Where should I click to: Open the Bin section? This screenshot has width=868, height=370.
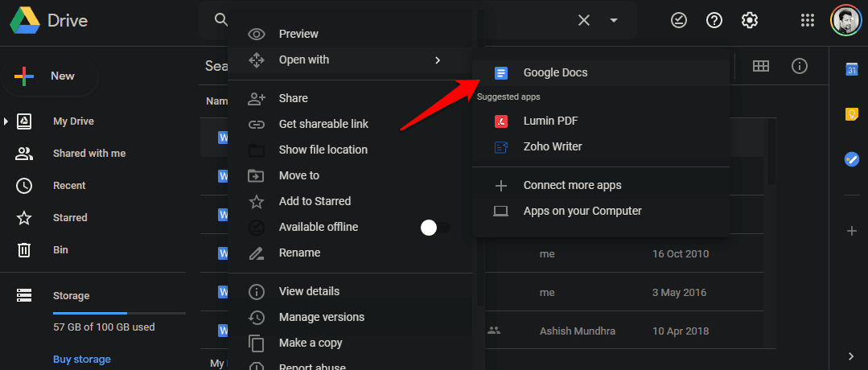point(60,250)
